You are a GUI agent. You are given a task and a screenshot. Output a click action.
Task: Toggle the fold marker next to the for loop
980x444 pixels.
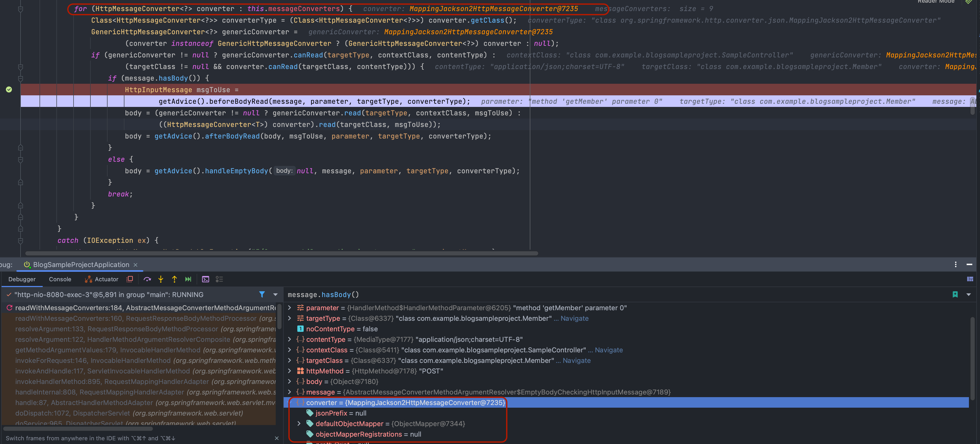(x=21, y=9)
